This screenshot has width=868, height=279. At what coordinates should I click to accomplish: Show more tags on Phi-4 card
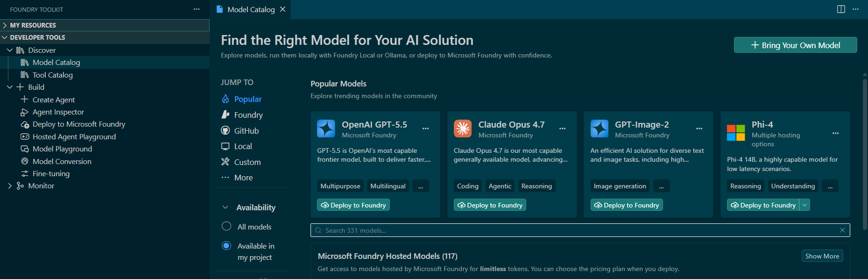coord(830,186)
